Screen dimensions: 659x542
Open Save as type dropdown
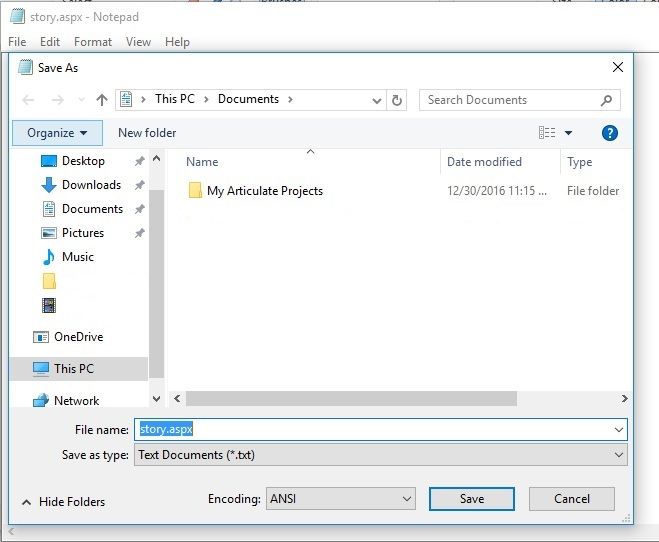pos(381,455)
